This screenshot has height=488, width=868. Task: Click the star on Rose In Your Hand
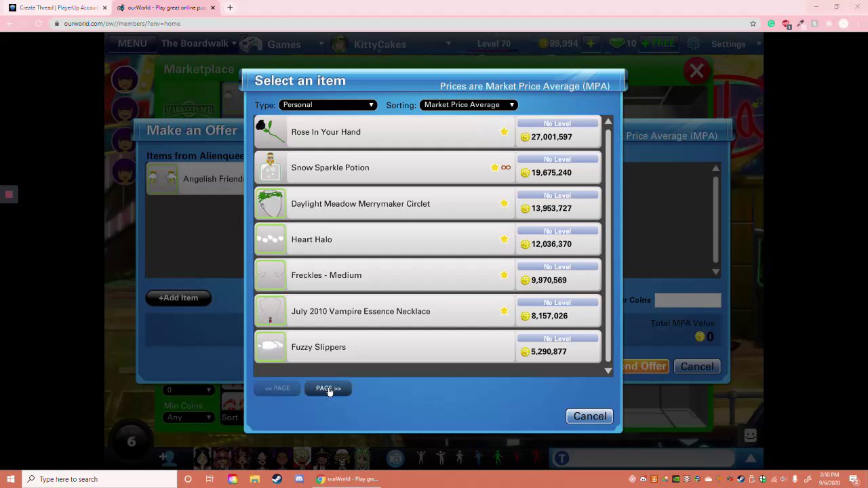504,131
